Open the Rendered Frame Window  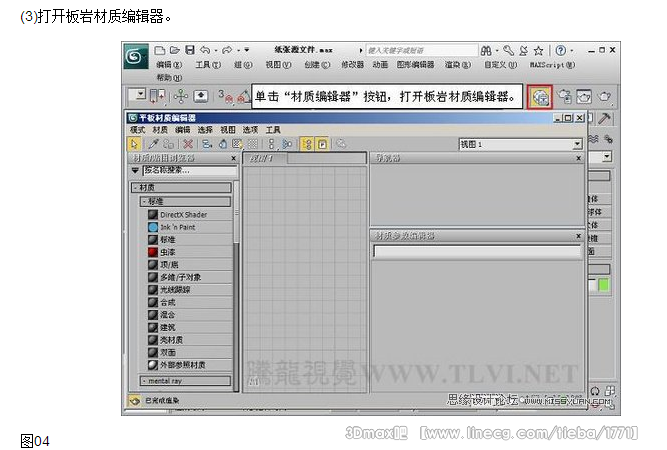pyautogui.click(x=584, y=97)
